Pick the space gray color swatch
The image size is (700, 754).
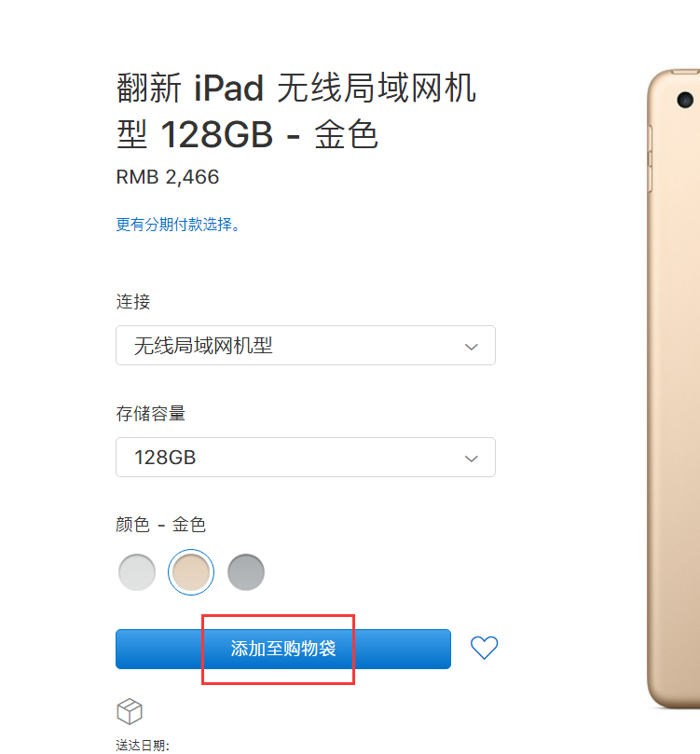(x=246, y=572)
